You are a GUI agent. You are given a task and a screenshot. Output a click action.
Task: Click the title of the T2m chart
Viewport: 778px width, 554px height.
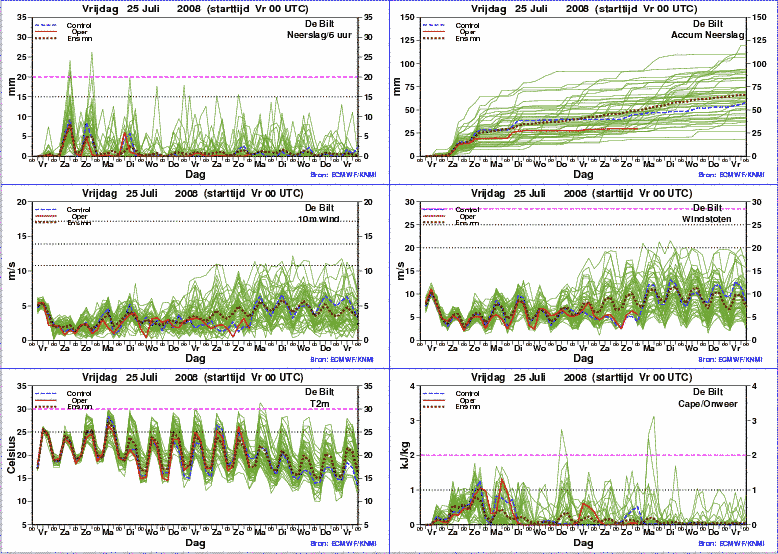193,378
